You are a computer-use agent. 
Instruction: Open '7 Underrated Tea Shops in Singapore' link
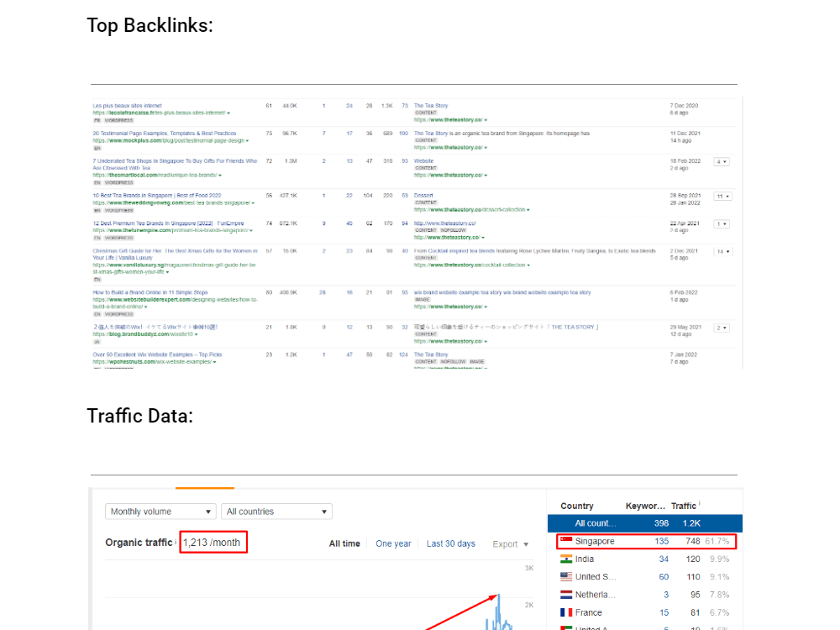tap(175, 165)
